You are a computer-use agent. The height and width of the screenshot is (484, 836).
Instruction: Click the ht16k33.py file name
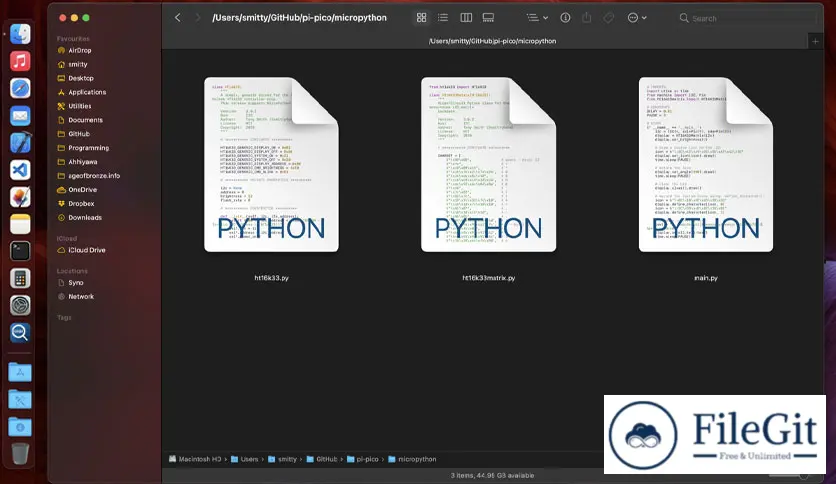(x=271, y=278)
